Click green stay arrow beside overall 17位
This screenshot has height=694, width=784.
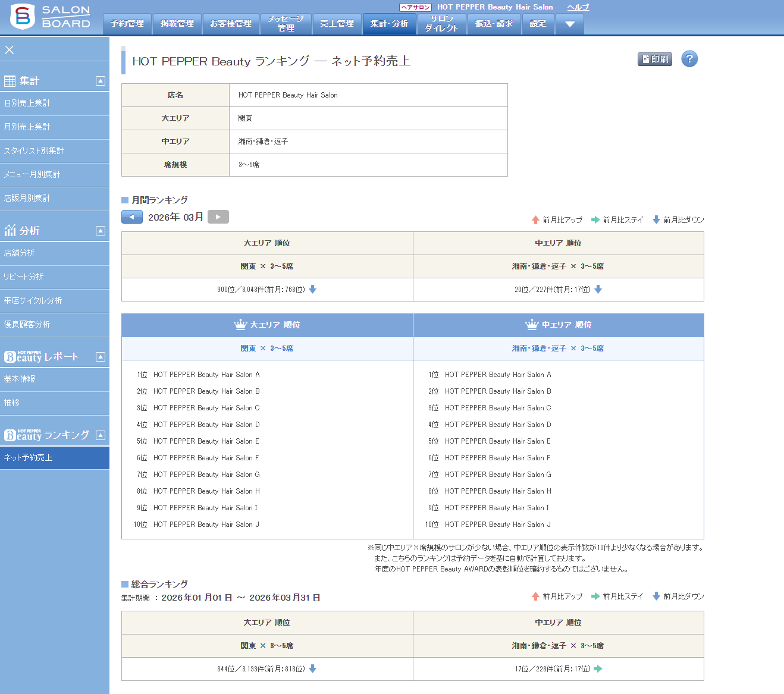click(x=598, y=669)
